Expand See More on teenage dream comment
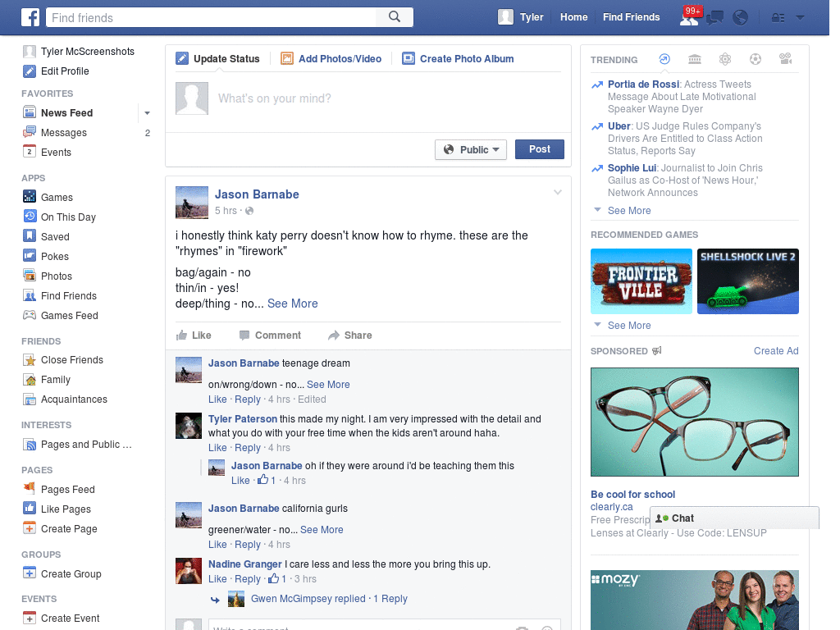The image size is (840, 630). coord(328,385)
